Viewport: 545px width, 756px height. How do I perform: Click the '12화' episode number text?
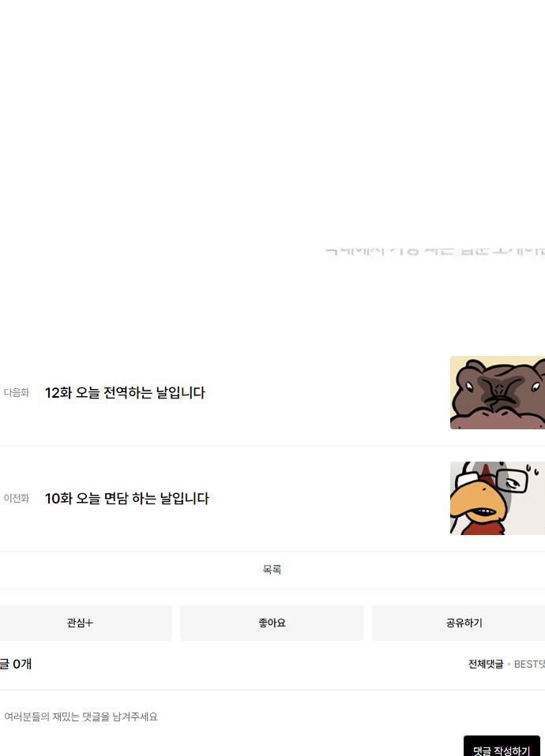pyautogui.click(x=58, y=392)
